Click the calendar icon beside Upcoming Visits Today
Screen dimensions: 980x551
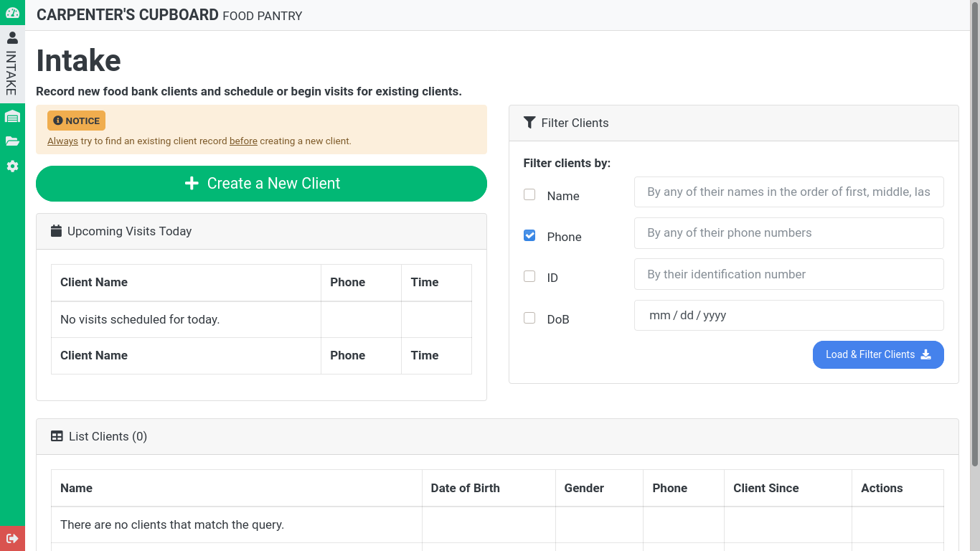(x=57, y=231)
